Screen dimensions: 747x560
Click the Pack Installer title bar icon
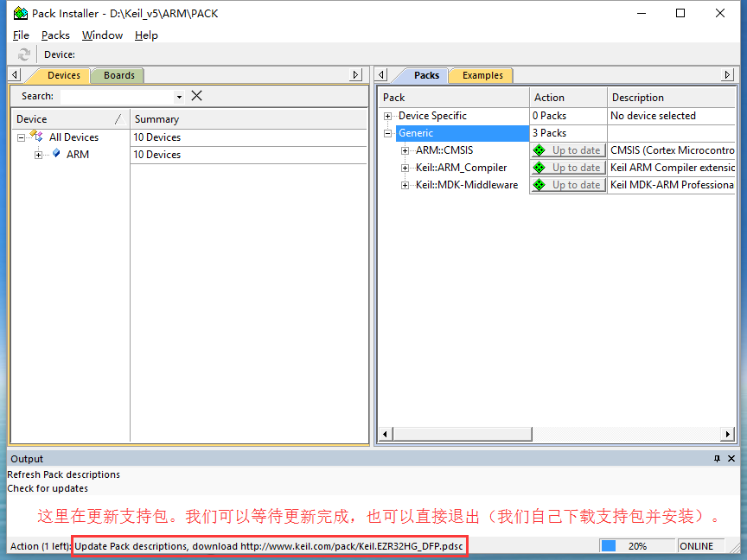tap(21, 13)
